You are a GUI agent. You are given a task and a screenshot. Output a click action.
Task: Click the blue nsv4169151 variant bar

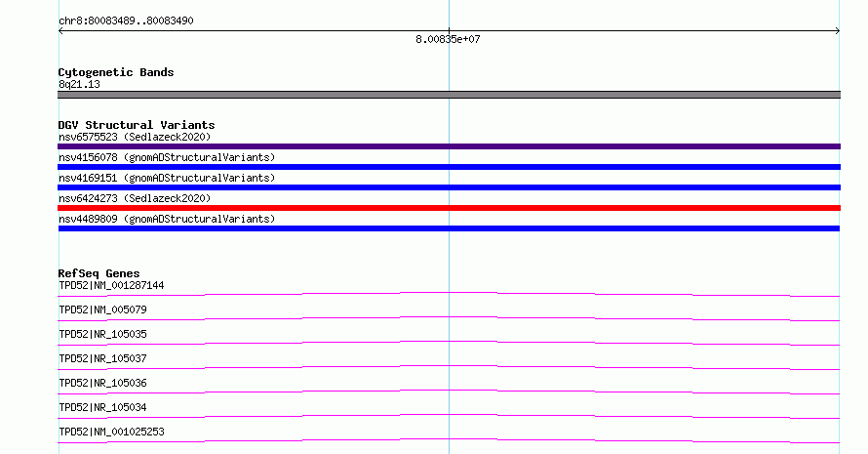tap(449, 187)
